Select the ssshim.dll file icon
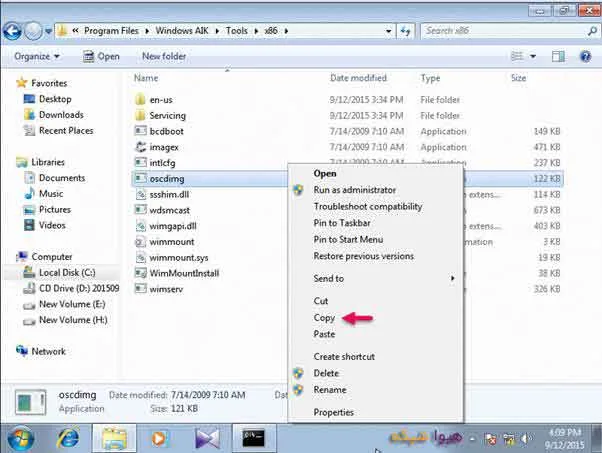Viewport: 602px width, 453px height. pyautogui.click(x=141, y=194)
